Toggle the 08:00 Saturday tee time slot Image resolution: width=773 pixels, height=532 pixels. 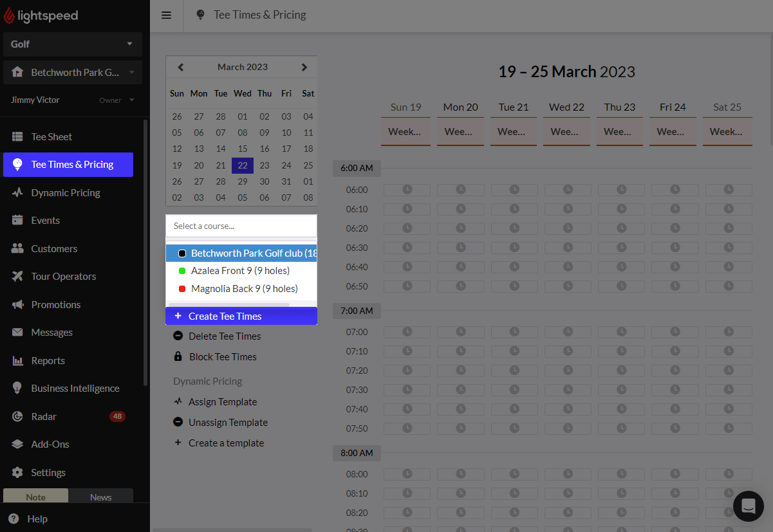(728, 474)
